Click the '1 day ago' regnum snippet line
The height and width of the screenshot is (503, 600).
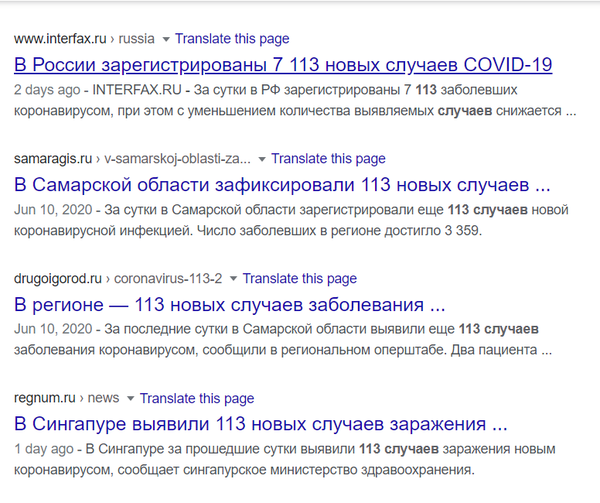pos(285,449)
